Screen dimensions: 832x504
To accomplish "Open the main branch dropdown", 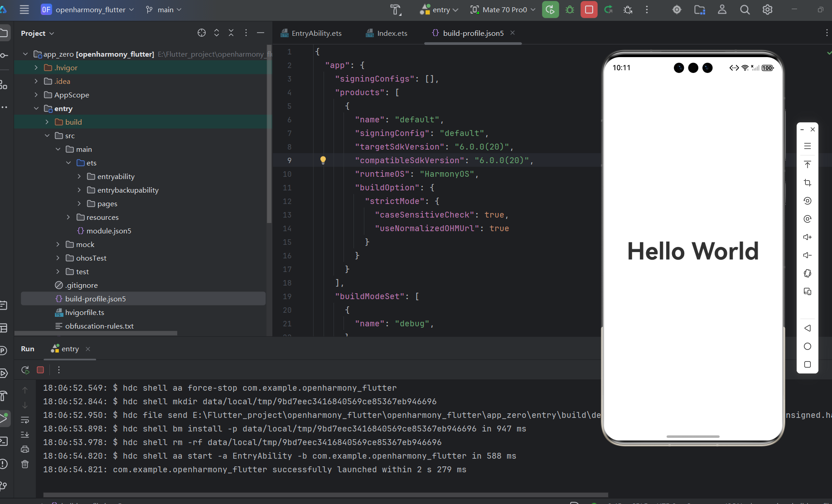I will coord(164,10).
